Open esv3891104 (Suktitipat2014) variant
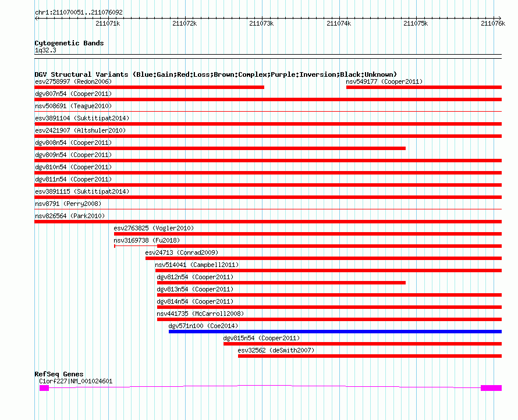518x420 pixels. tap(82, 118)
